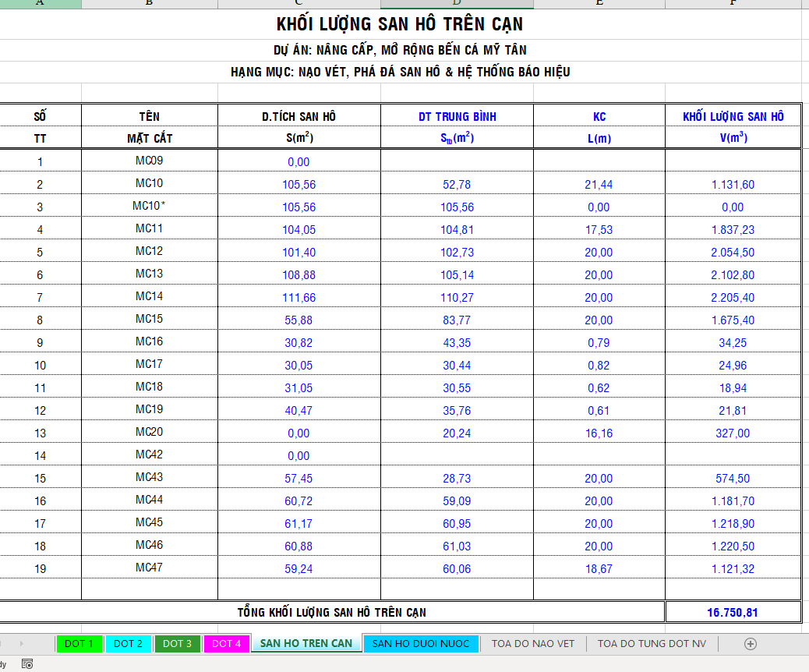Viewport: 809px width, 672px height.
Task: Select distance value 21,44
Action: point(599,185)
